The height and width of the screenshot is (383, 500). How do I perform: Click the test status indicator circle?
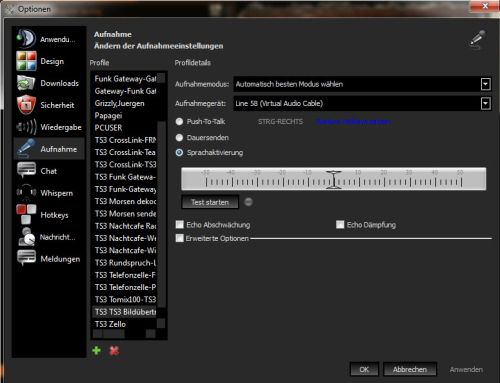[x=248, y=202]
